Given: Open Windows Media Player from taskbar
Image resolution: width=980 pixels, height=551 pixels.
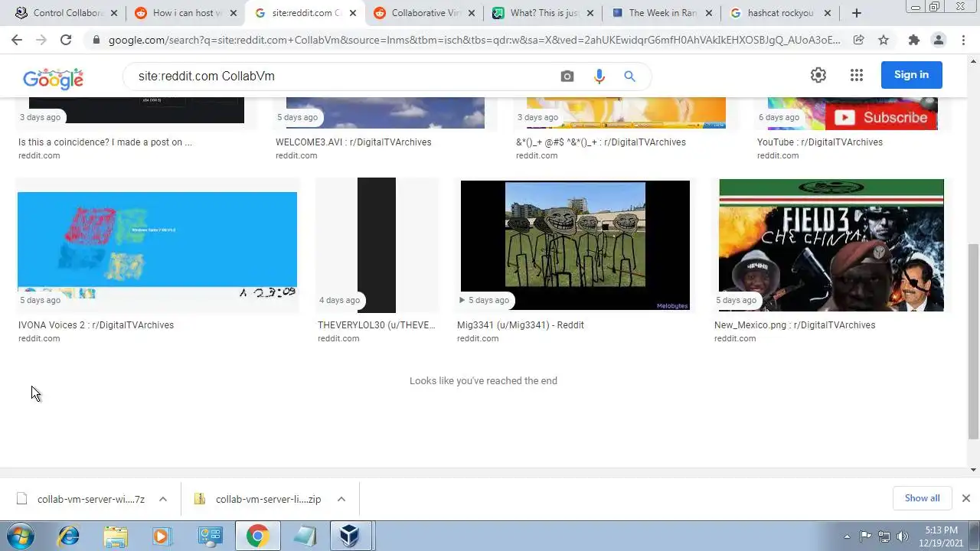Looking at the screenshot, I should coord(162,536).
